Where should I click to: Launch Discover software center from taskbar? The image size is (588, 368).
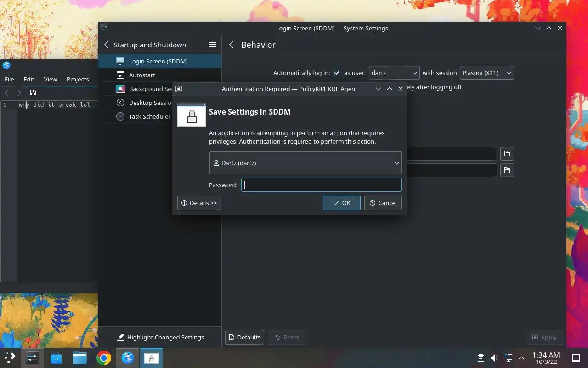pos(56,358)
